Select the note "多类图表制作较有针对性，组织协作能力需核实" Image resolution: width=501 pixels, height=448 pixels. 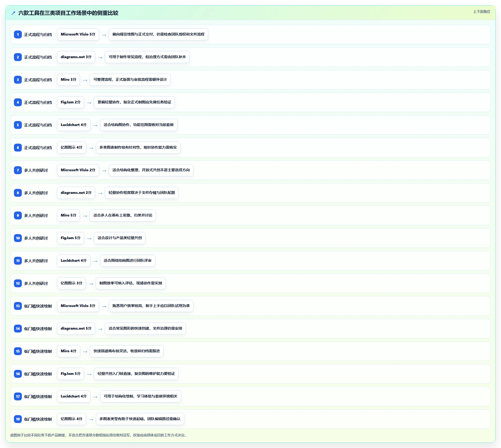pos(138,148)
